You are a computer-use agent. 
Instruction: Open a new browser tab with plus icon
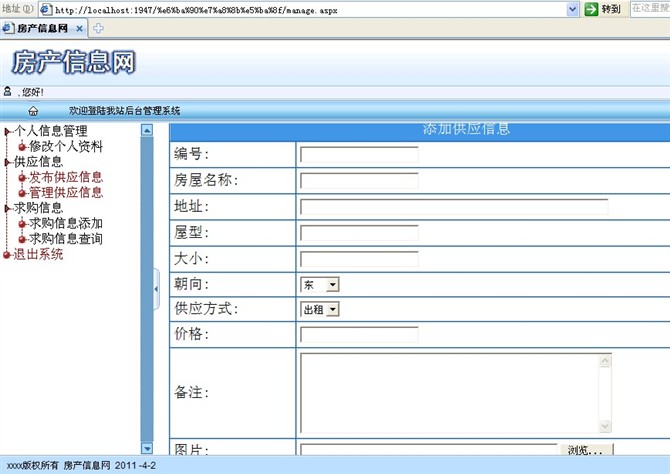click(98, 29)
